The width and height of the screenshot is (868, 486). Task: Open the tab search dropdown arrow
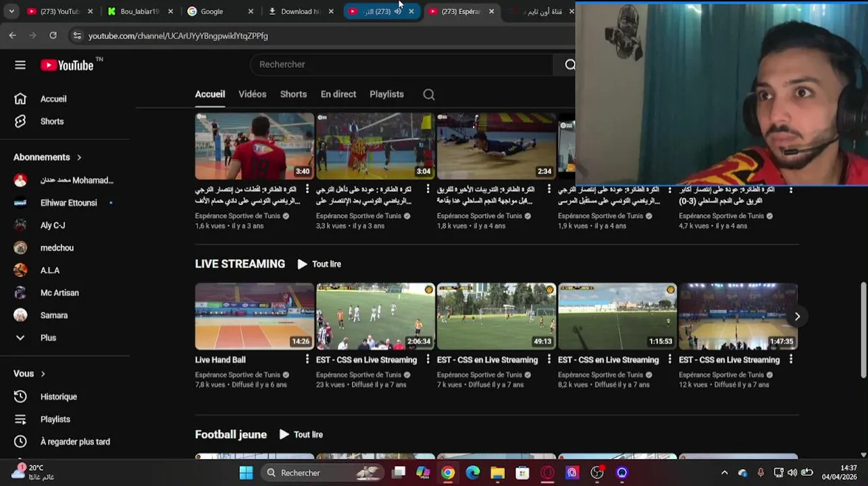point(11,11)
